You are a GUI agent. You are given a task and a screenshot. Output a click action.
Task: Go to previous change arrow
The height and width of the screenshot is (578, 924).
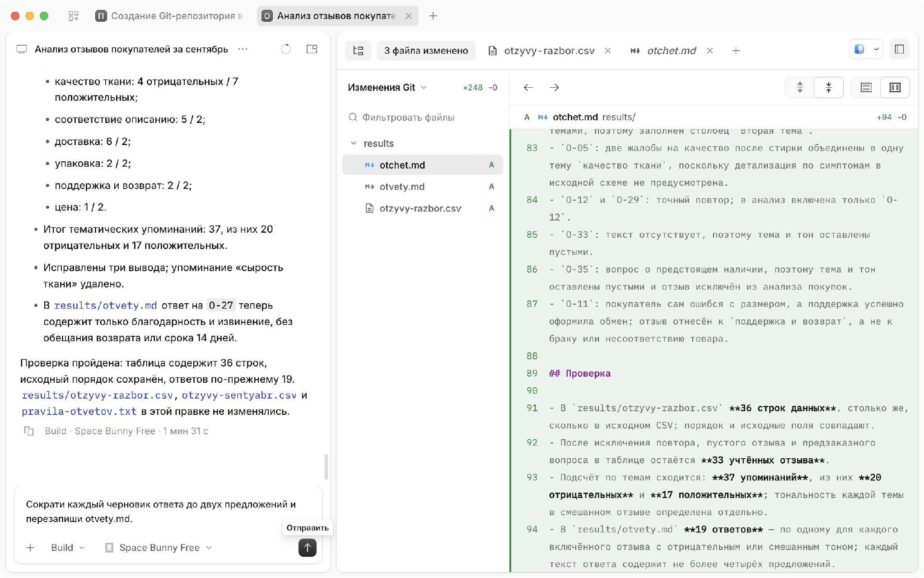coord(528,88)
